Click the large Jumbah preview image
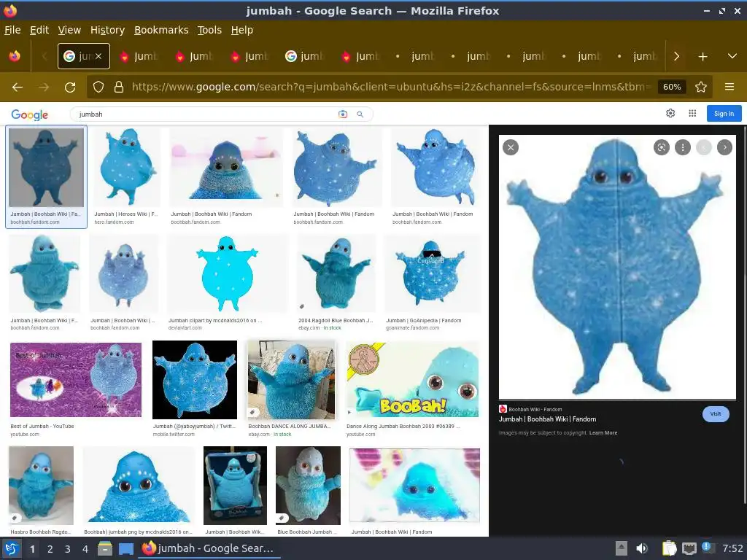The width and height of the screenshot is (747, 560). pyautogui.click(x=617, y=267)
